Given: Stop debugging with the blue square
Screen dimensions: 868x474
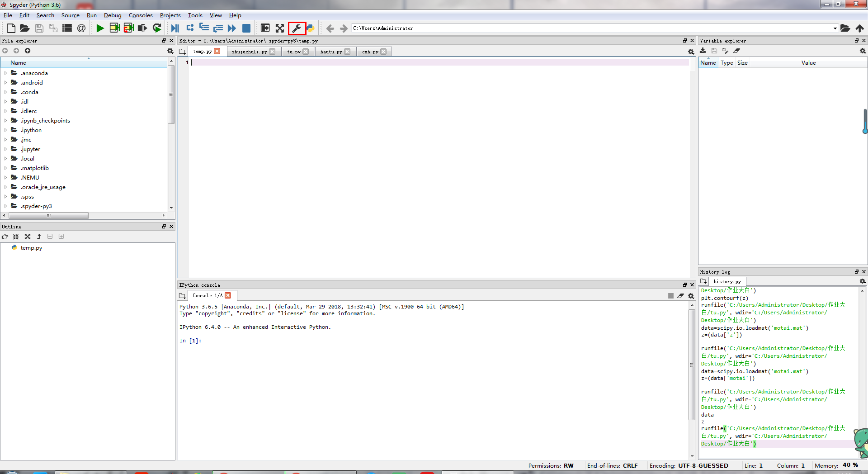Looking at the screenshot, I should tap(246, 28).
